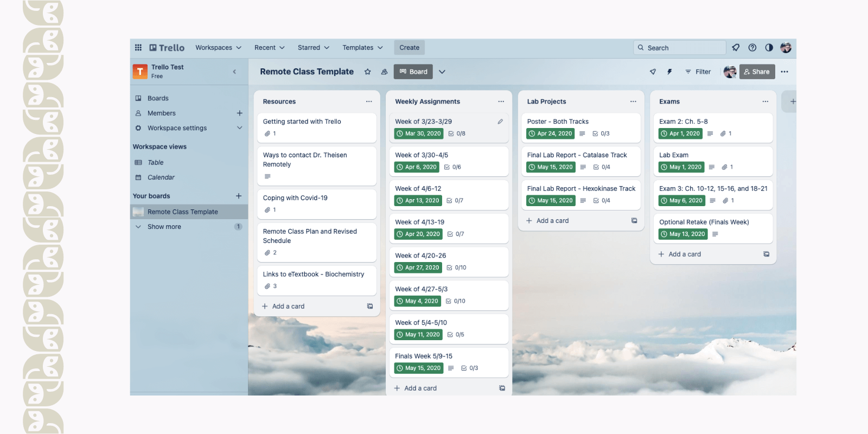Open the Workspaces dropdown
This screenshot has width=868, height=434.
click(219, 48)
